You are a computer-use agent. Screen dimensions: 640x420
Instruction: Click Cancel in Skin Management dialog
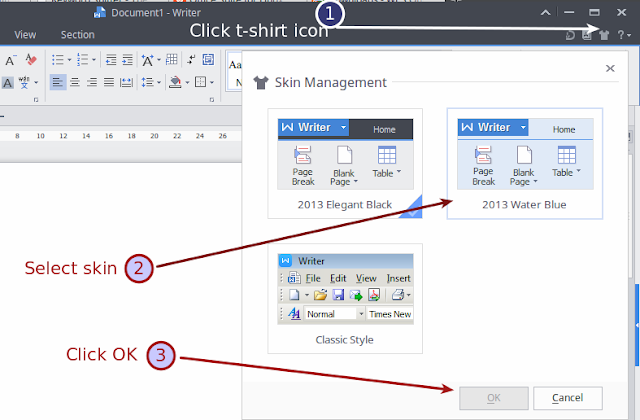(567, 398)
